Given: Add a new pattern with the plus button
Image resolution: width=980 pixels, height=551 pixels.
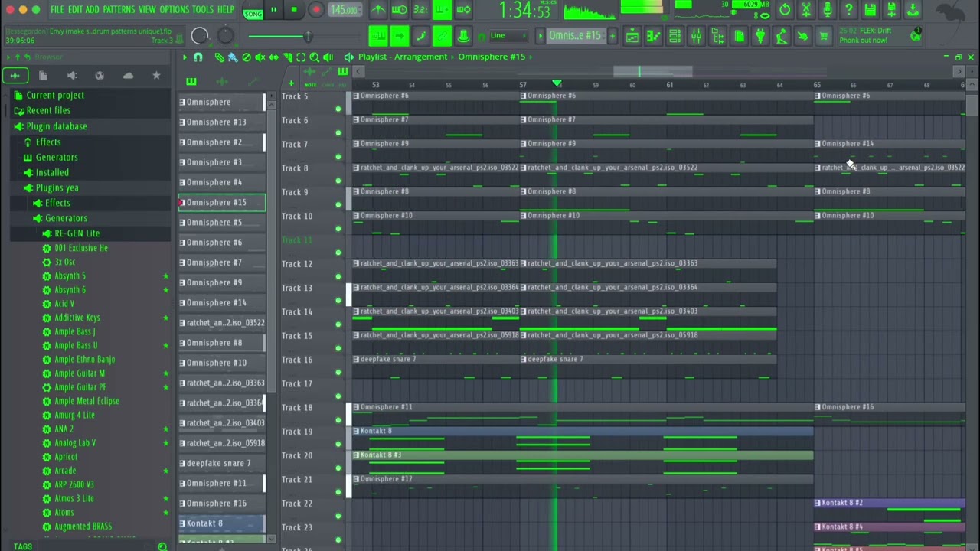Looking at the screenshot, I should (612, 36).
